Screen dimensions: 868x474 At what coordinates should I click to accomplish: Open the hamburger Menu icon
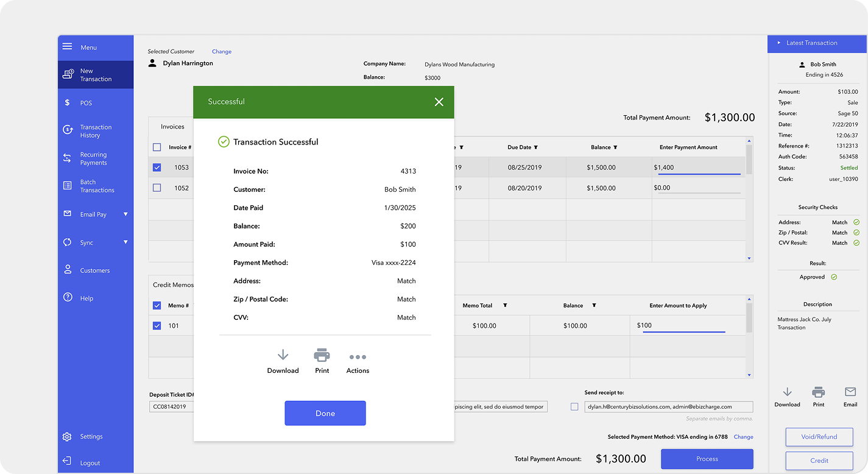pyautogui.click(x=68, y=47)
